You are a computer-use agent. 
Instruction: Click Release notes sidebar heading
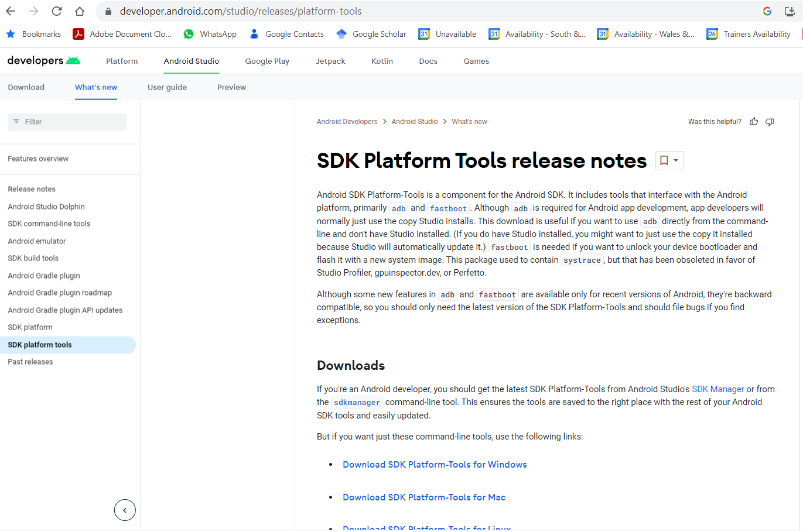coord(32,189)
